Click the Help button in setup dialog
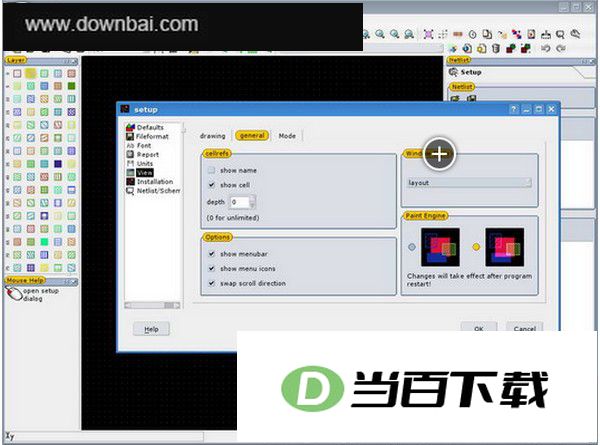The width and height of the screenshot is (600, 445). coord(151,329)
